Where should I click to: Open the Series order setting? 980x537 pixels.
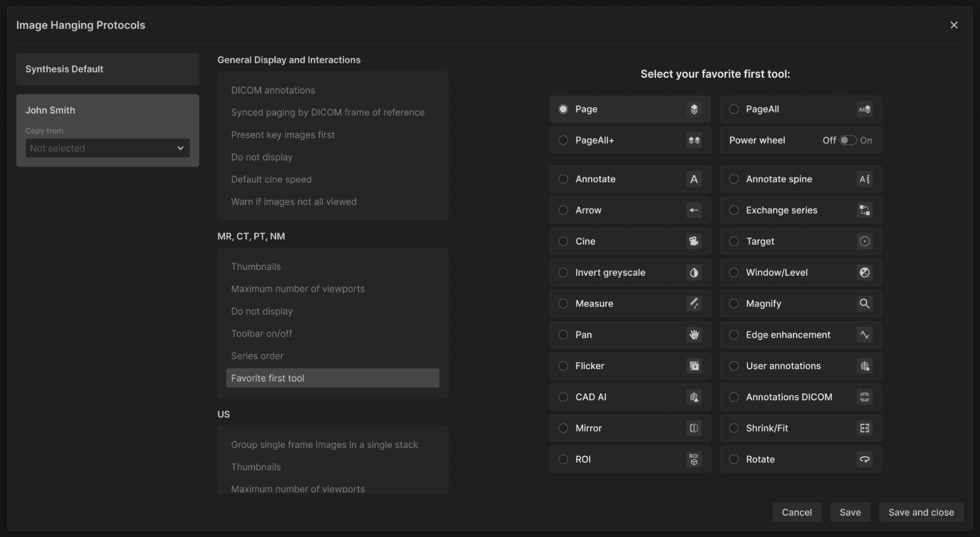pyautogui.click(x=257, y=356)
